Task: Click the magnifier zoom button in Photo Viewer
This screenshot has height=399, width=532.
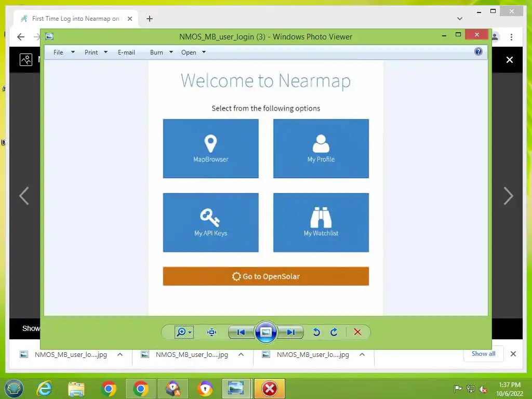Action: tap(184, 332)
